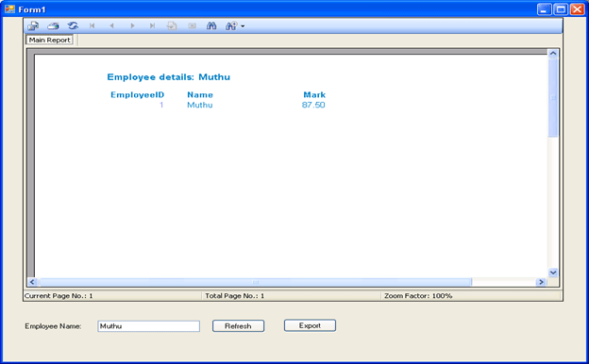The height and width of the screenshot is (364, 589).
Task: Click the 'Employee Name:' label
Action: (x=53, y=326)
